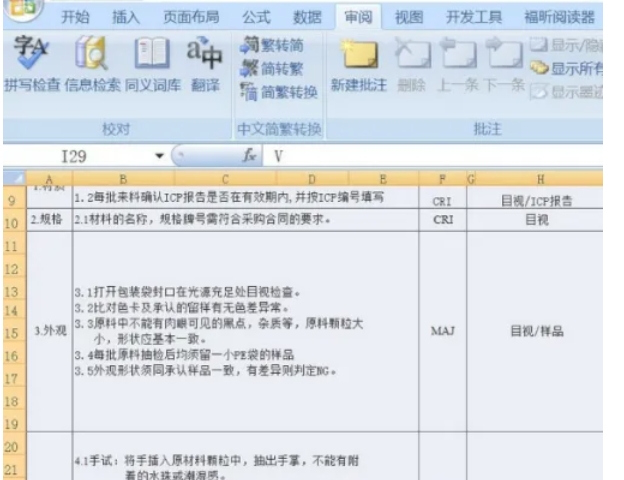Click cell with 2.规格
This screenshot has height=480, width=624.
[x=49, y=220]
